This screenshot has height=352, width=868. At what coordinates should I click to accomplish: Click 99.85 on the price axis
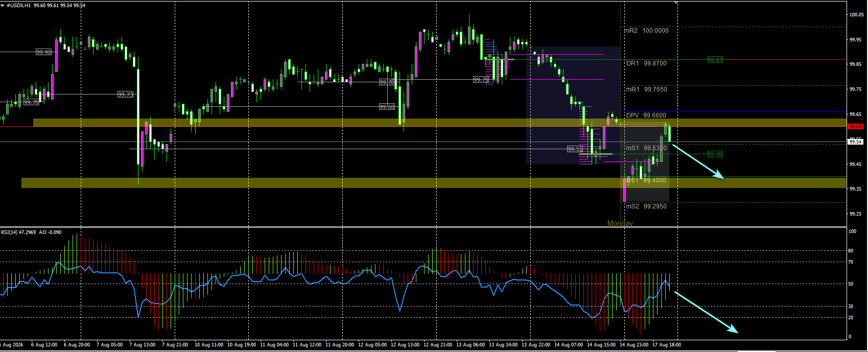tap(856, 64)
